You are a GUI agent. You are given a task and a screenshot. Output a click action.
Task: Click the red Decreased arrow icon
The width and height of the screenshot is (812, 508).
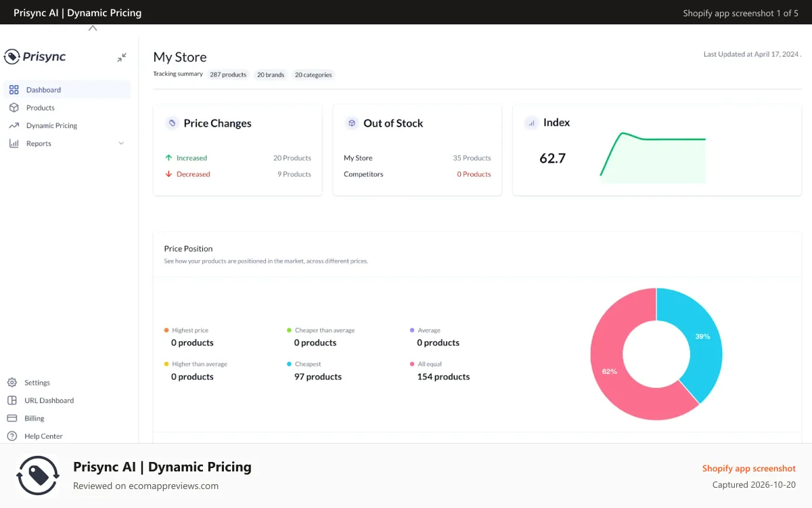[x=168, y=174]
